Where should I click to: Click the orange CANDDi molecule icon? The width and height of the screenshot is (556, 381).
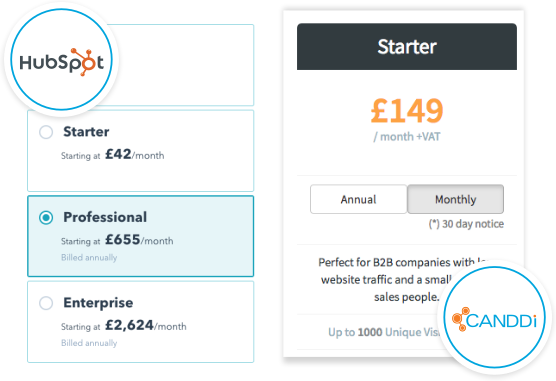pos(461,319)
